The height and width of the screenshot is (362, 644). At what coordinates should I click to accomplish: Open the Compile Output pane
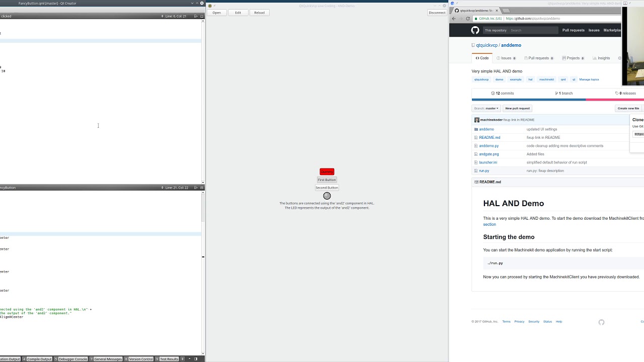tap(38, 359)
